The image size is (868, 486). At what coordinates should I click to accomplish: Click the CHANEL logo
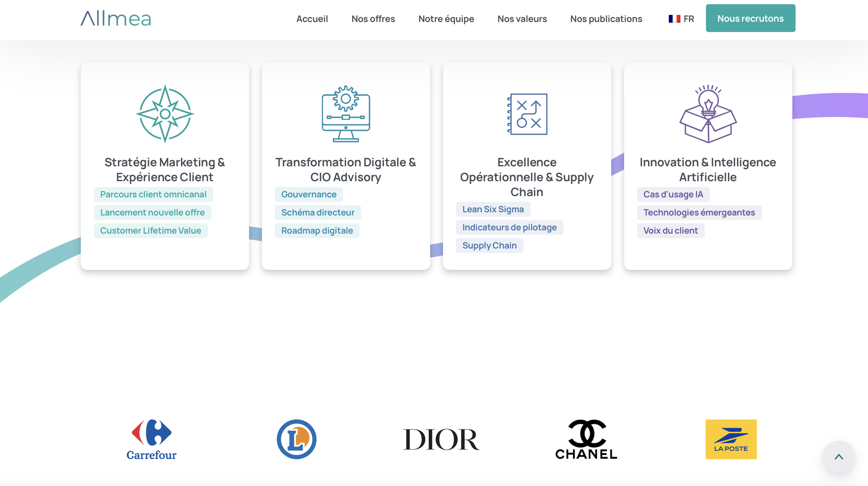[586, 439]
